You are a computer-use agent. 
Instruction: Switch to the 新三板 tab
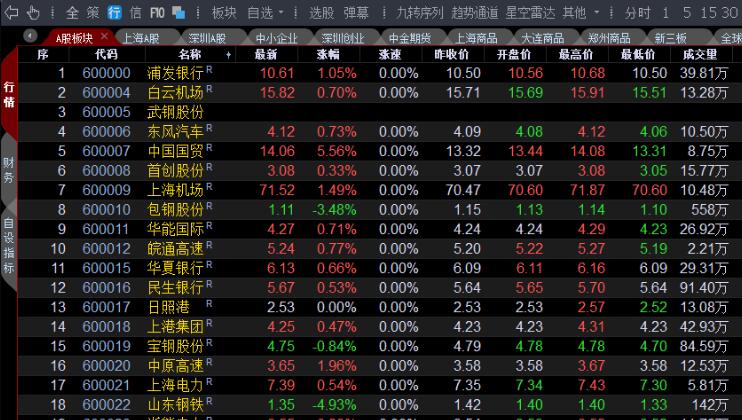click(670, 38)
